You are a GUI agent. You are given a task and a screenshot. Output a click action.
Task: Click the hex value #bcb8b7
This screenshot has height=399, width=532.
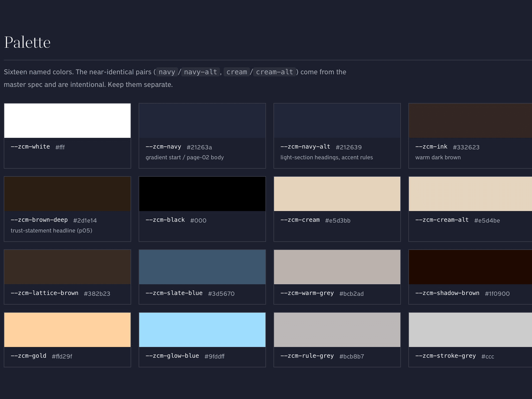pyautogui.click(x=352, y=356)
